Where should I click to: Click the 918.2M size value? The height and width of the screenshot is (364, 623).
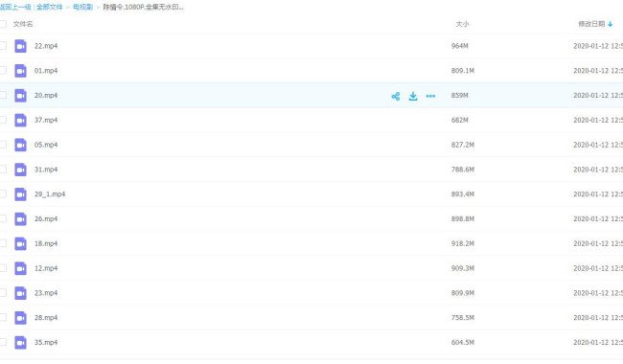[463, 243]
